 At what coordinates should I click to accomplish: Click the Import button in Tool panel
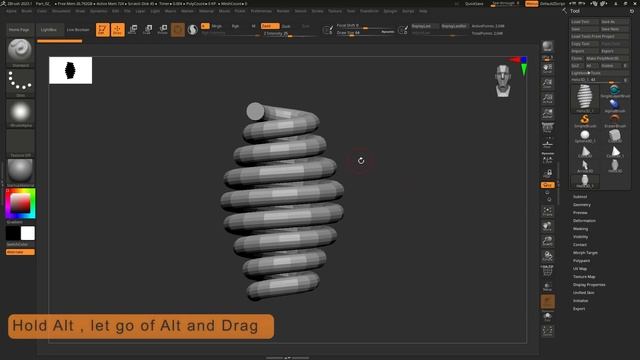(584, 51)
